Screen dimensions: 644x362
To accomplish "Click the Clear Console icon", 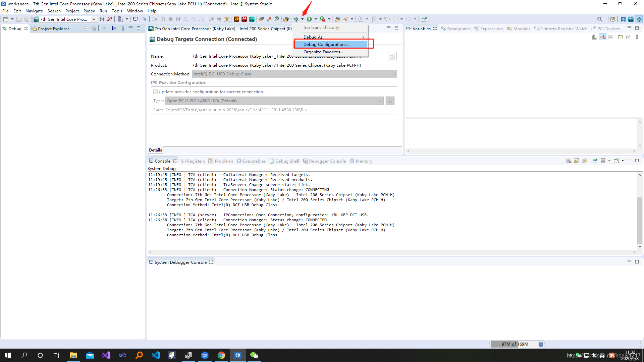I will tap(569, 161).
